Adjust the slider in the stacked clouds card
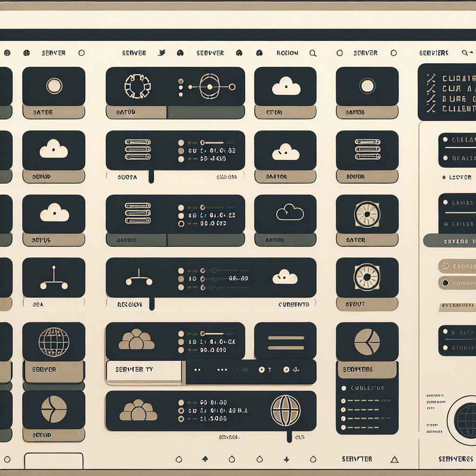 tap(212, 334)
